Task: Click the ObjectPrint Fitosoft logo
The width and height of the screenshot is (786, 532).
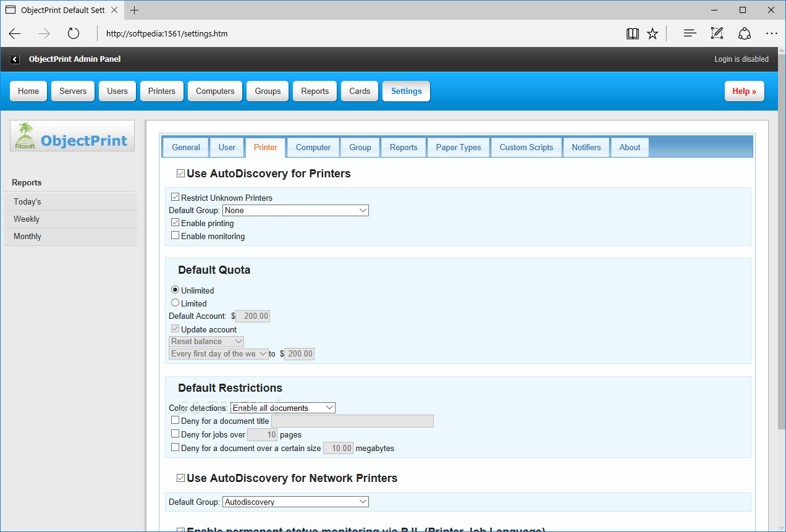Action: tap(72, 136)
